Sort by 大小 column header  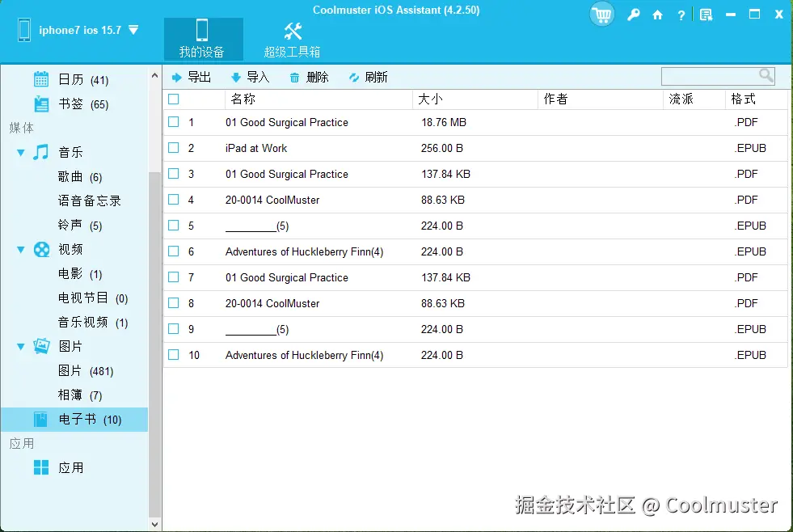pyautogui.click(x=475, y=99)
